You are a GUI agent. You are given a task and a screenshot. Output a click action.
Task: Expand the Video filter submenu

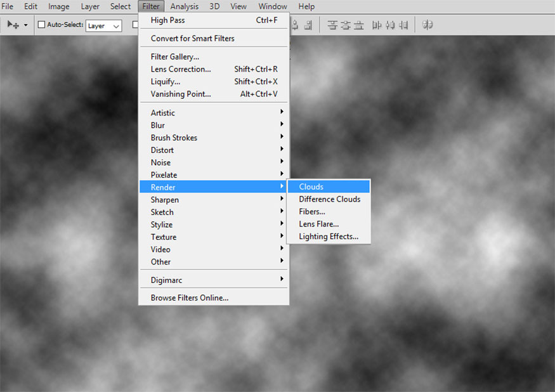click(x=214, y=249)
